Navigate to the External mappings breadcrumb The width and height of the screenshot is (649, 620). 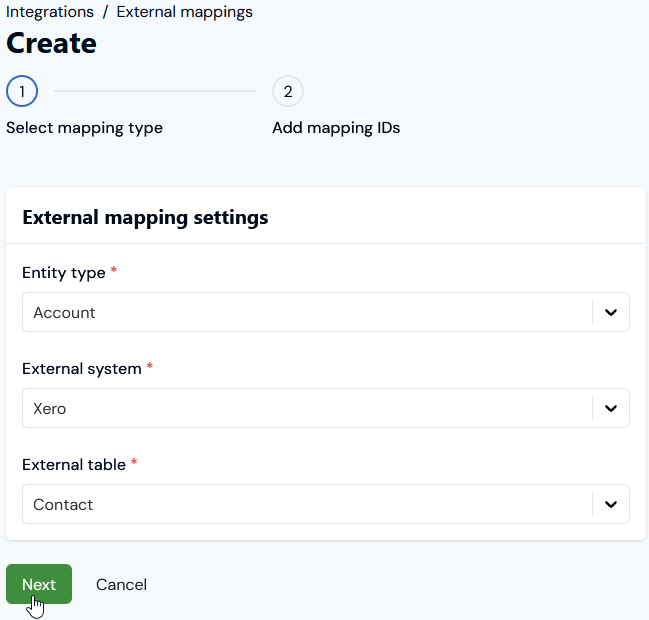coord(184,12)
